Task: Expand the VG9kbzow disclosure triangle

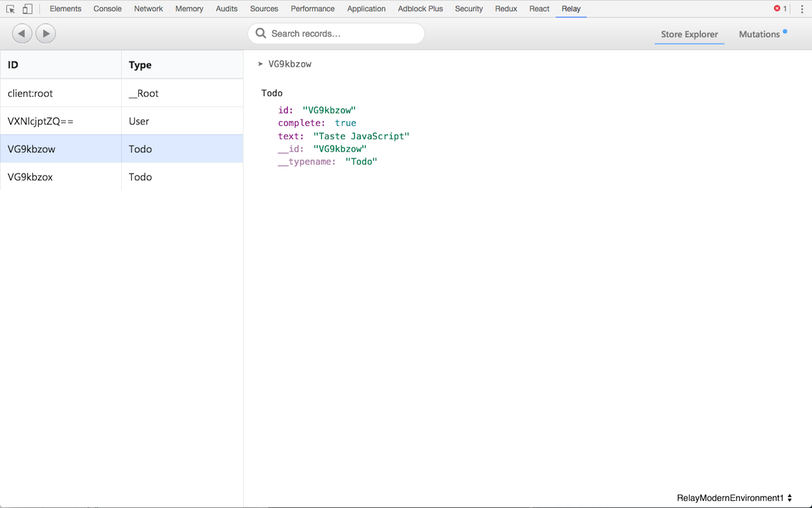Action: point(259,63)
